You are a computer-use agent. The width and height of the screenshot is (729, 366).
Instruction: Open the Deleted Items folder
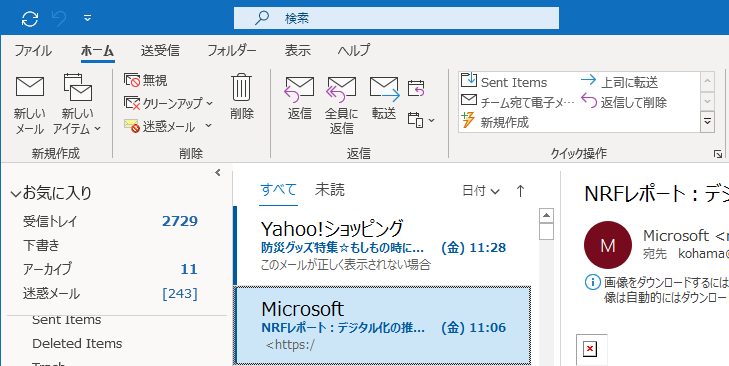tap(77, 344)
